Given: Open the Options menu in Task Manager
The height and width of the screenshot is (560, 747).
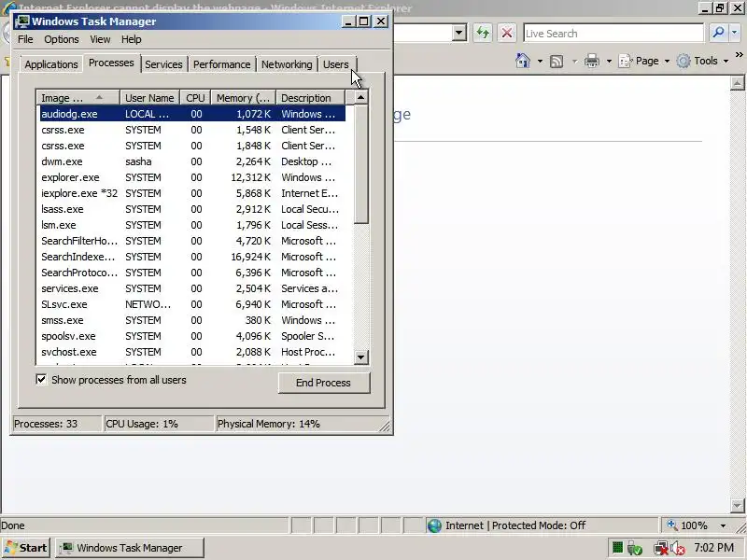Looking at the screenshot, I should pyautogui.click(x=62, y=39).
